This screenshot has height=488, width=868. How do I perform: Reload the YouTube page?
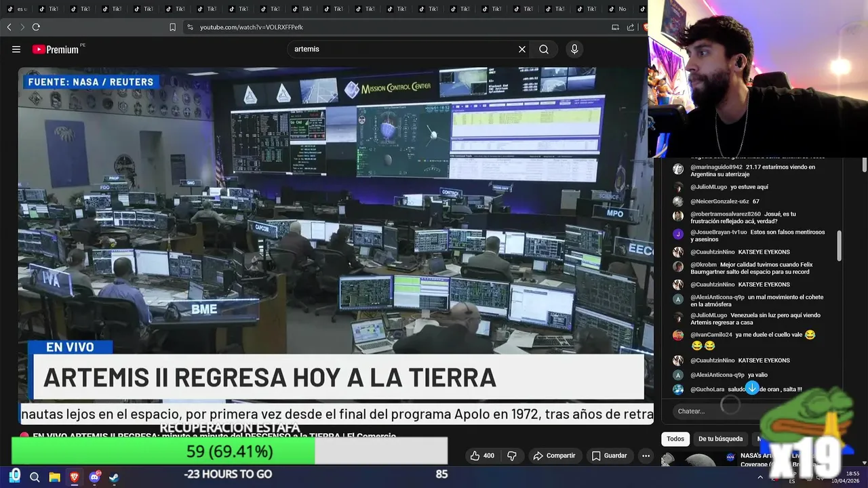point(36,27)
